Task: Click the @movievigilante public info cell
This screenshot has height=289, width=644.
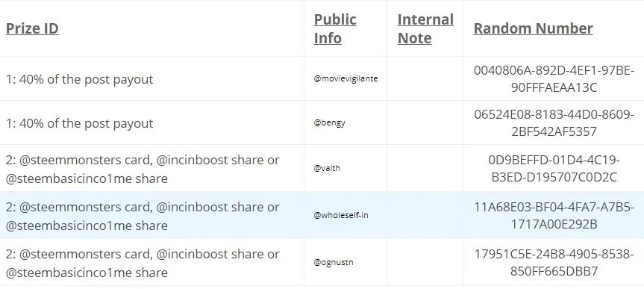Action: click(x=346, y=78)
